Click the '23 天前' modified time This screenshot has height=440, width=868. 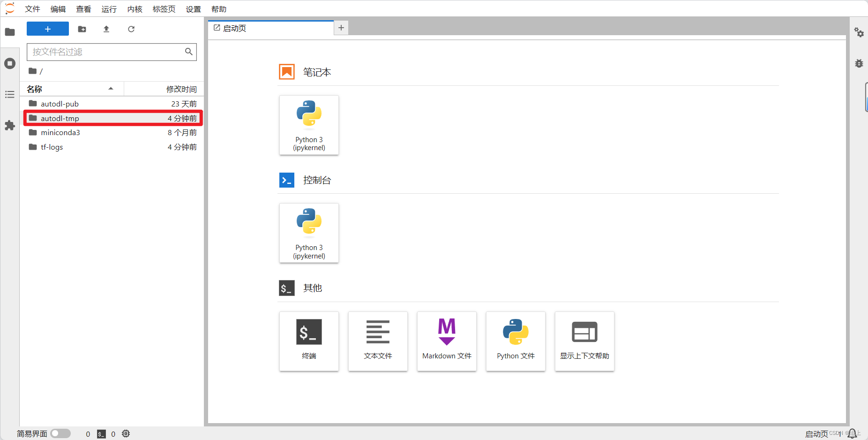(x=184, y=104)
